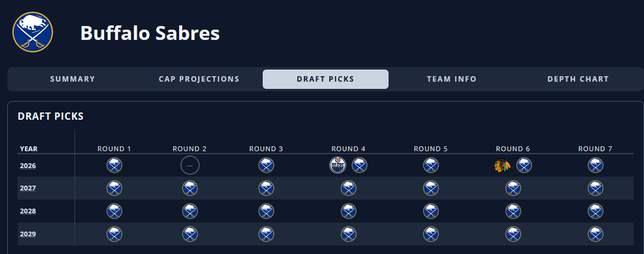Click the Sabres logo for 2027 Round 3 pick

[x=266, y=188]
